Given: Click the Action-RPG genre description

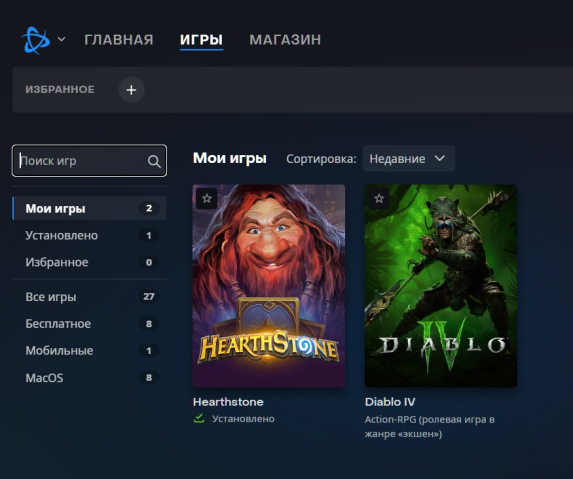Looking at the screenshot, I should point(429,427).
